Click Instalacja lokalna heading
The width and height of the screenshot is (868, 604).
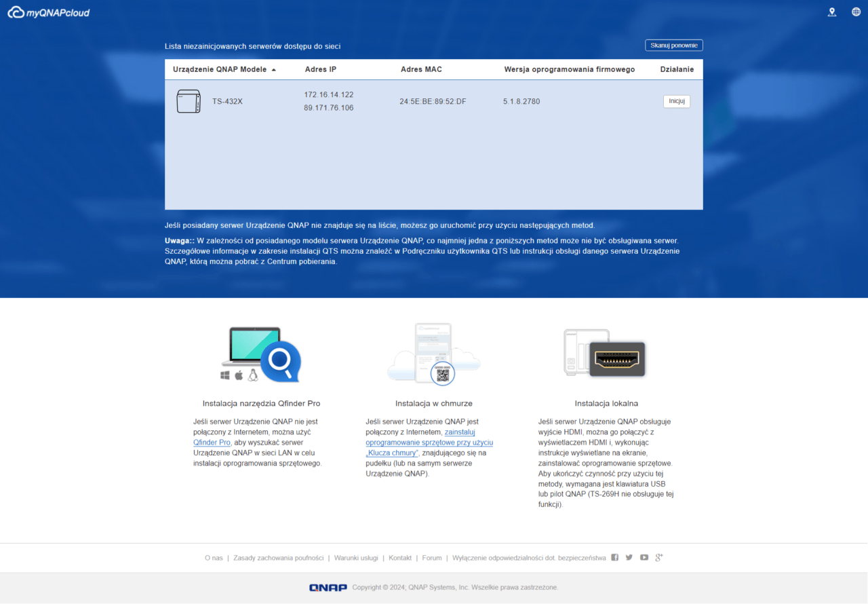coord(606,403)
